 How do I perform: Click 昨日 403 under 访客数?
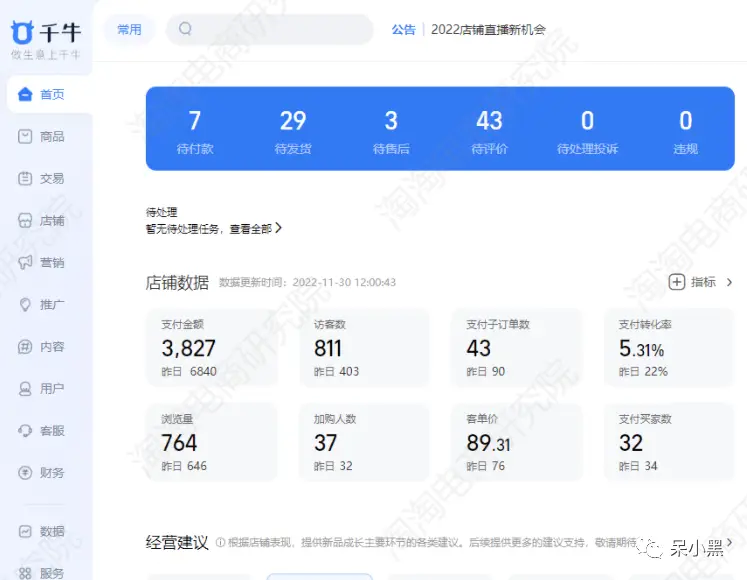[336, 372]
